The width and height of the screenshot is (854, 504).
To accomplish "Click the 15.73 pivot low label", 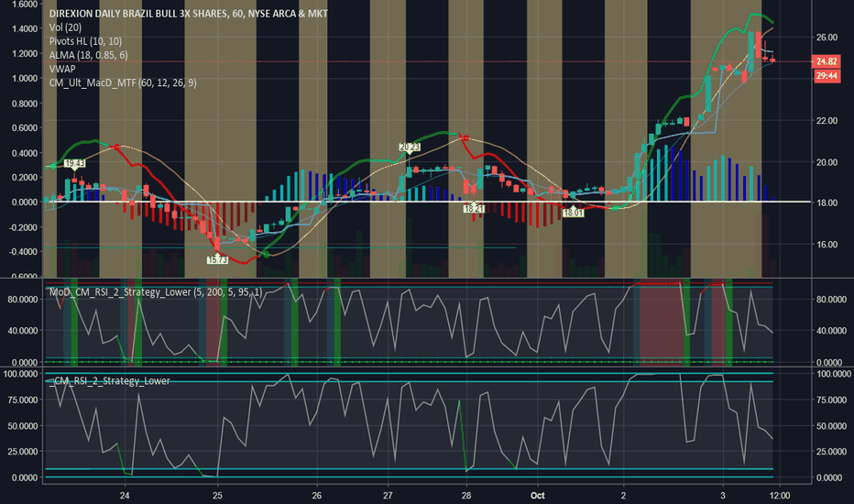I will tap(217, 260).
